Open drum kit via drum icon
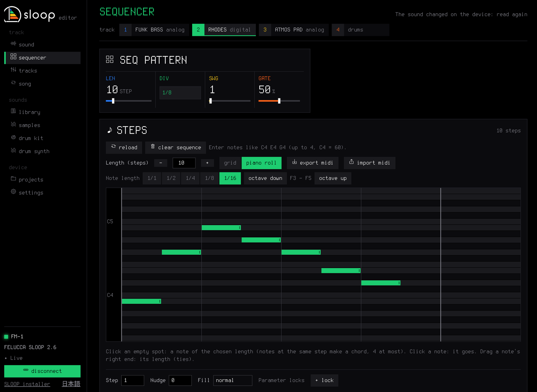Image resolution: width=537 pixels, height=392 pixels. [x=13, y=137]
